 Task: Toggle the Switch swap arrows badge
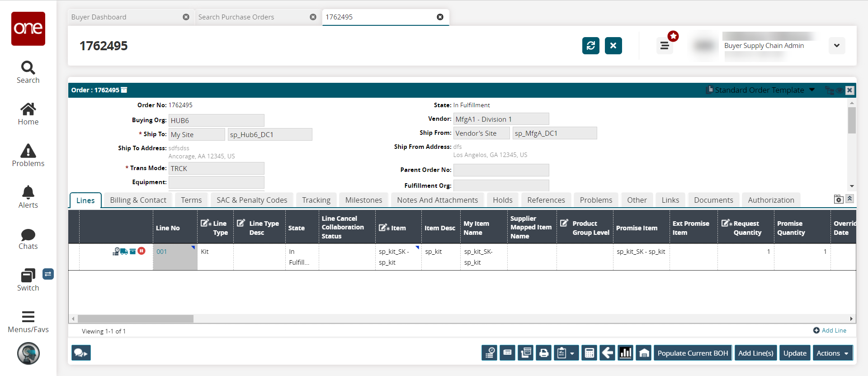[x=48, y=274]
